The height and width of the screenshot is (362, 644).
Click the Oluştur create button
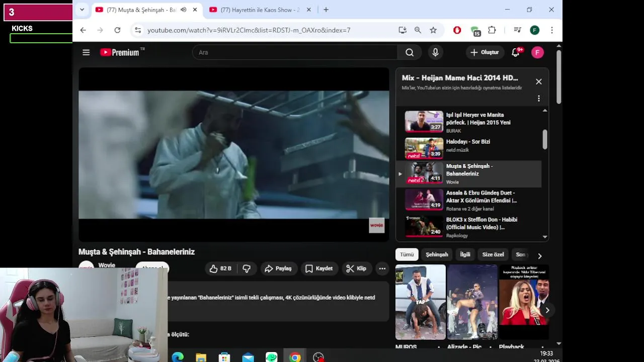click(x=485, y=52)
